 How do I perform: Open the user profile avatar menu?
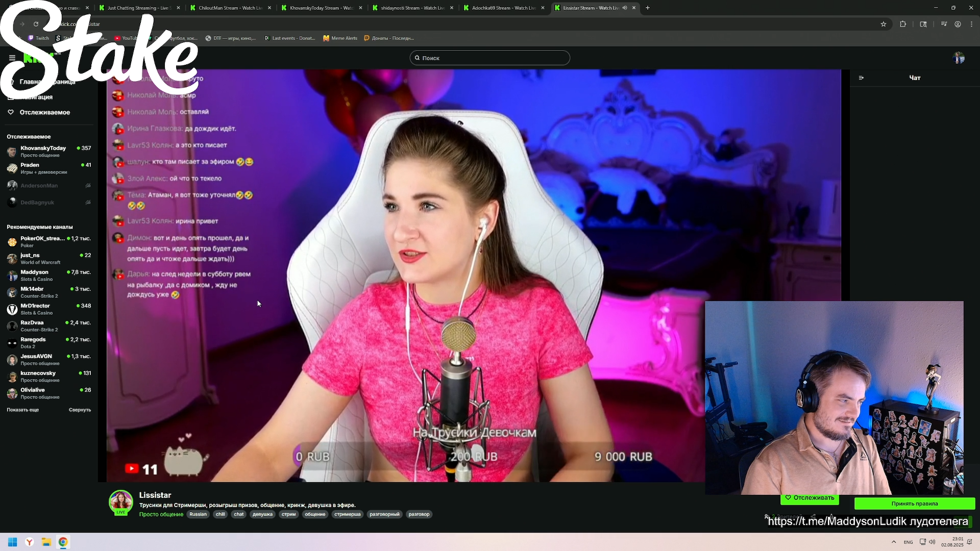[959, 58]
